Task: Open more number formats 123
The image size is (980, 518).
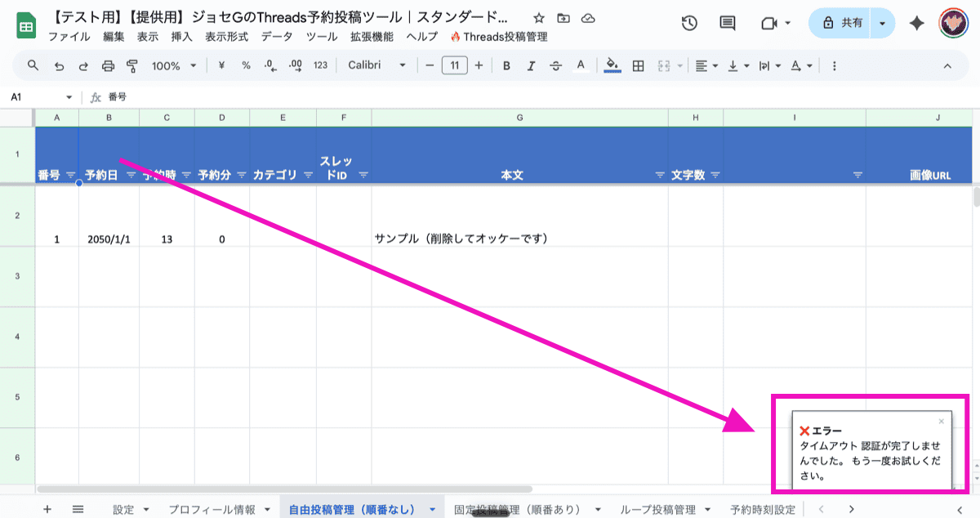Action: click(321, 65)
